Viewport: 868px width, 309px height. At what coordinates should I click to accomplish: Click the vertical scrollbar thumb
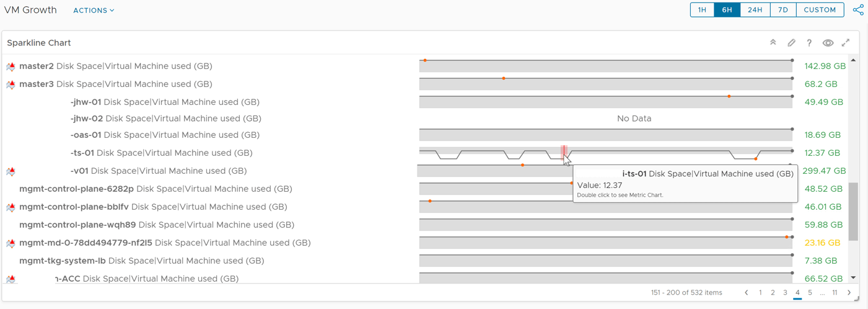pyautogui.click(x=853, y=212)
